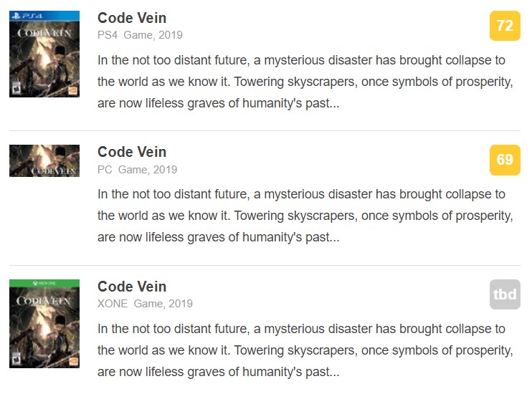Open the PC Code Vein banner thumbnail
Viewport: 532px width, 394px height.
[44, 160]
